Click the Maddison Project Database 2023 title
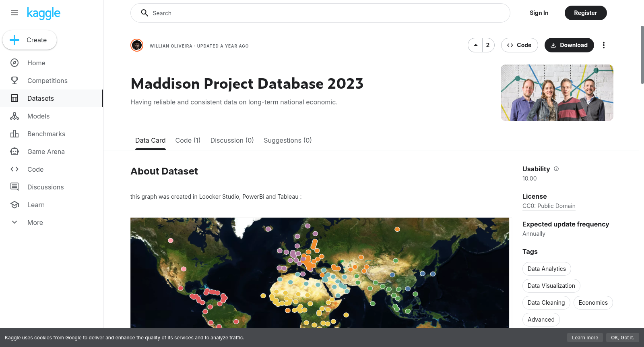644x347 pixels. [247, 84]
